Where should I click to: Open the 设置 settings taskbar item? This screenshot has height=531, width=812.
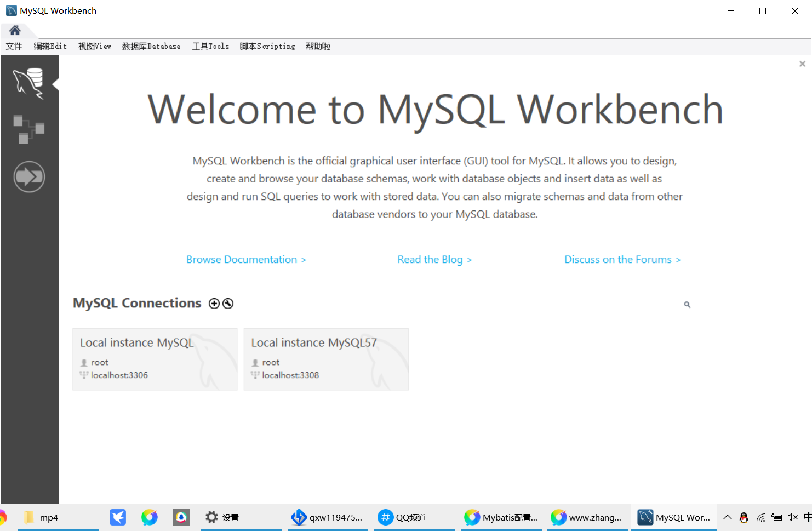pos(241,517)
